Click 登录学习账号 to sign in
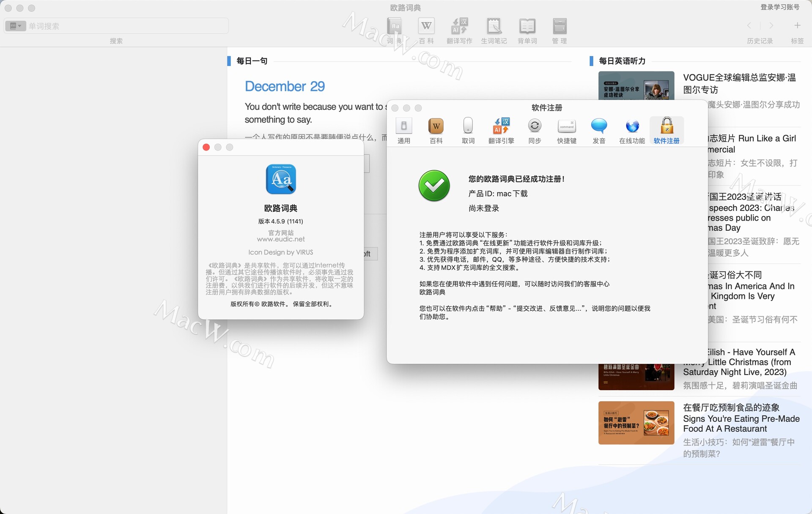The image size is (812, 514). coord(779,8)
